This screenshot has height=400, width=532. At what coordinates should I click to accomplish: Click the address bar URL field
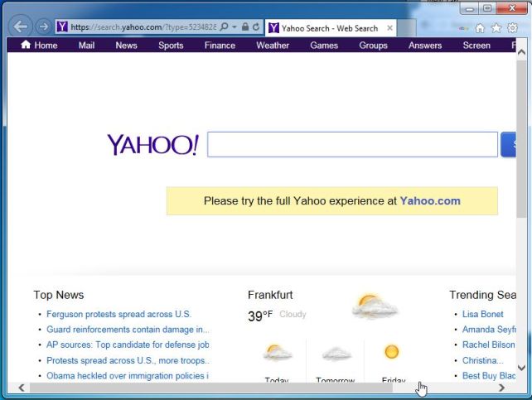pyautogui.click(x=143, y=27)
